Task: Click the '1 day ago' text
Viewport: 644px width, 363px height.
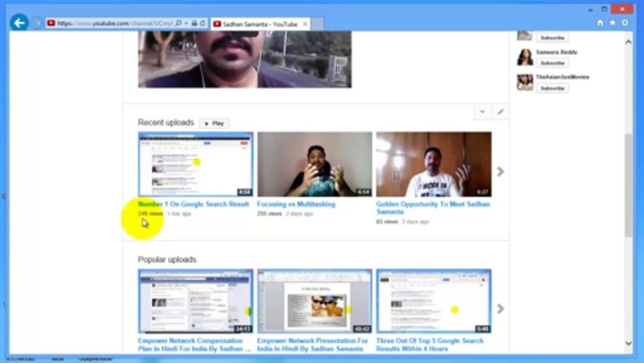Action: 179,214
